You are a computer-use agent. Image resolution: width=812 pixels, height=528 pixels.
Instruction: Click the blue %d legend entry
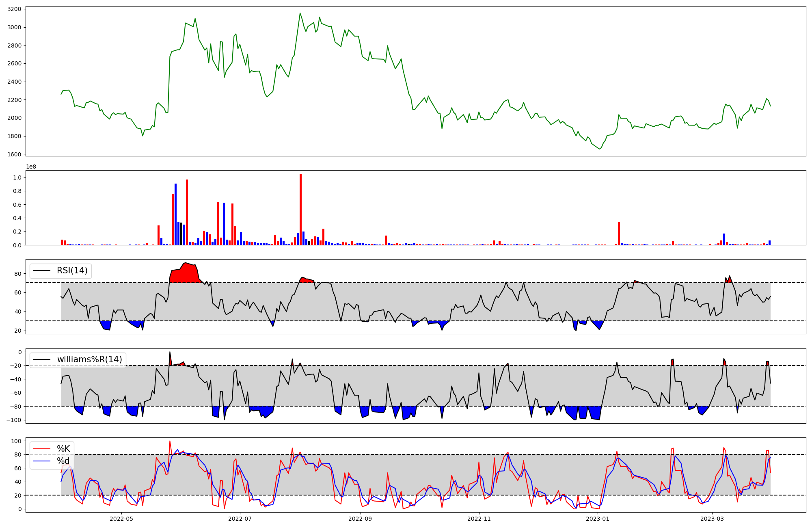coord(63,461)
